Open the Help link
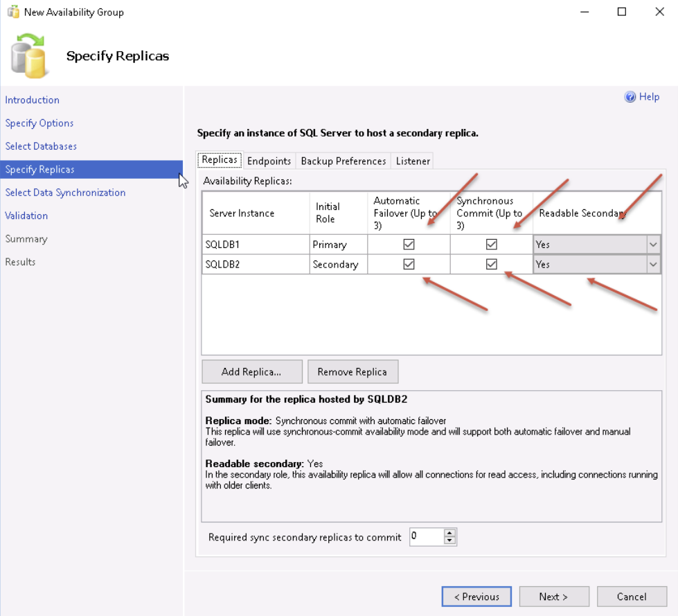Viewport: 678px width, 616px height. pos(649,97)
